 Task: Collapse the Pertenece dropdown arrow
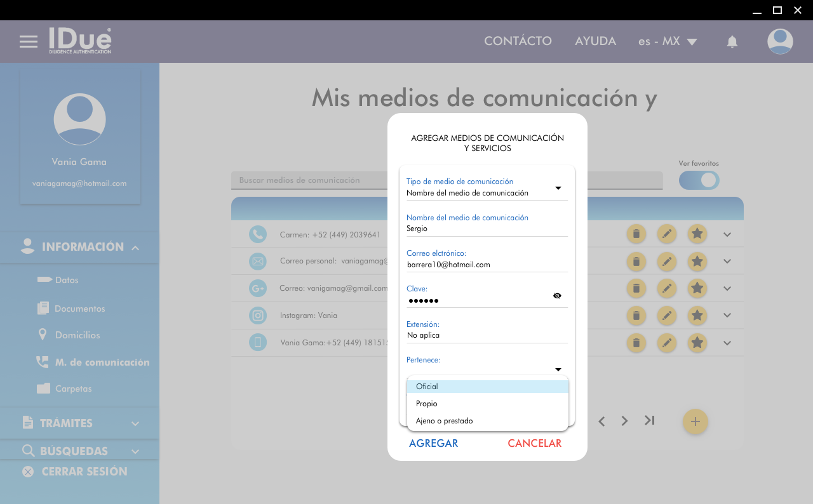tap(558, 369)
